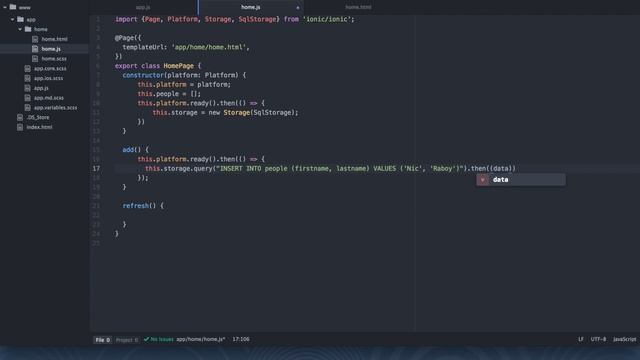Click the app.js file icon in tree

point(28,88)
